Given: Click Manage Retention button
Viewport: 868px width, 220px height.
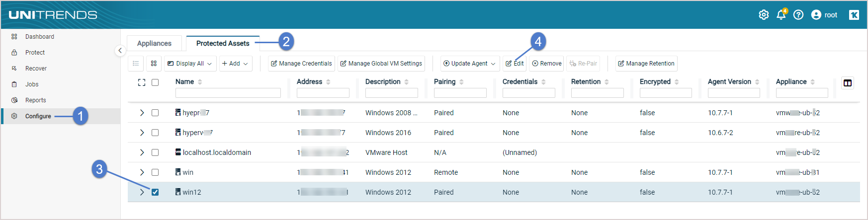Looking at the screenshot, I should 646,64.
